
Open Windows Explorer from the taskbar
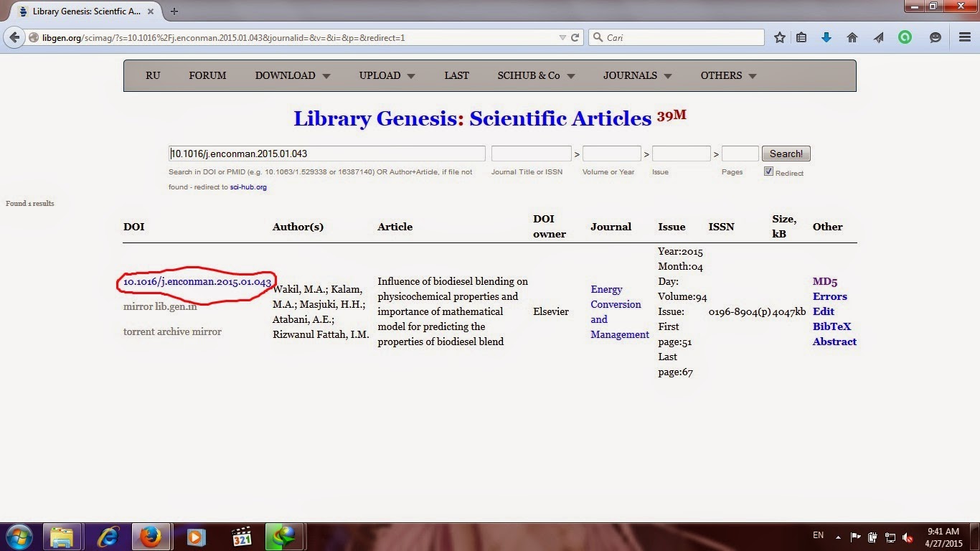[62, 537]
